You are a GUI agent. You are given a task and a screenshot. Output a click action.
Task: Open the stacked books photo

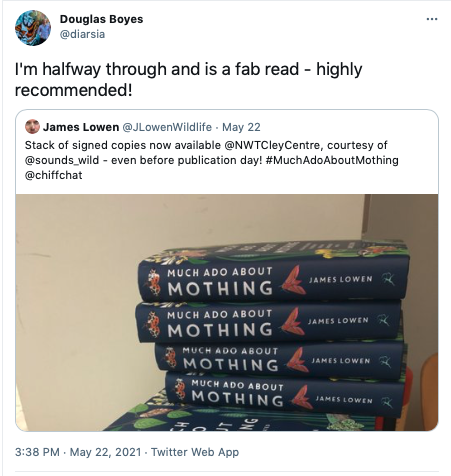pos(227,312)
